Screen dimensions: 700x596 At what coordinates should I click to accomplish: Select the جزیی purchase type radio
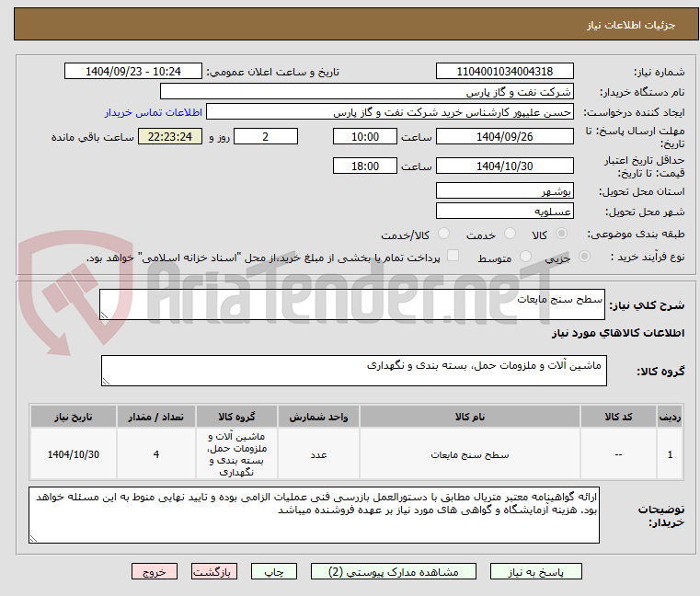(584, 257)
